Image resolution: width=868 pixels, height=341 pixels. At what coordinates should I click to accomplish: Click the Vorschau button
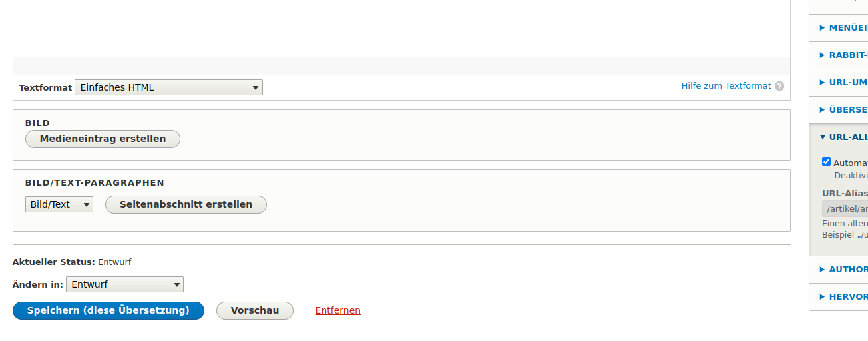(255, 310)
